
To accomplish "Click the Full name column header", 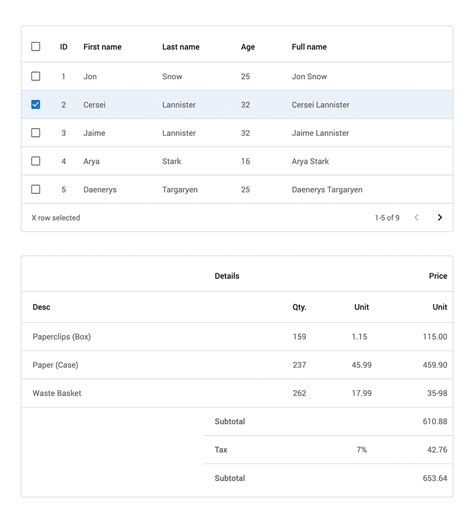I will pos(309,47).
